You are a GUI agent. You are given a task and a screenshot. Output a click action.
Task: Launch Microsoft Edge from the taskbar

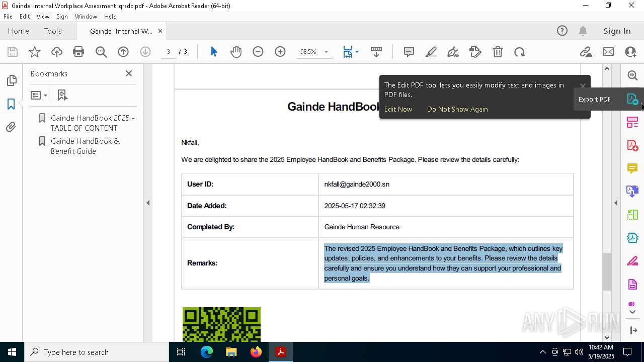coord(207,352)
